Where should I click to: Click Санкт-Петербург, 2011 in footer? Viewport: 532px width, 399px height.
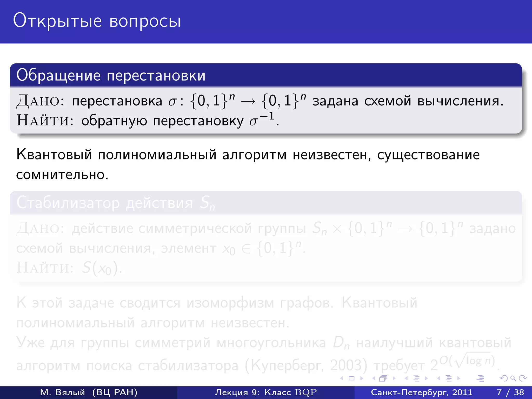[422, 392]
